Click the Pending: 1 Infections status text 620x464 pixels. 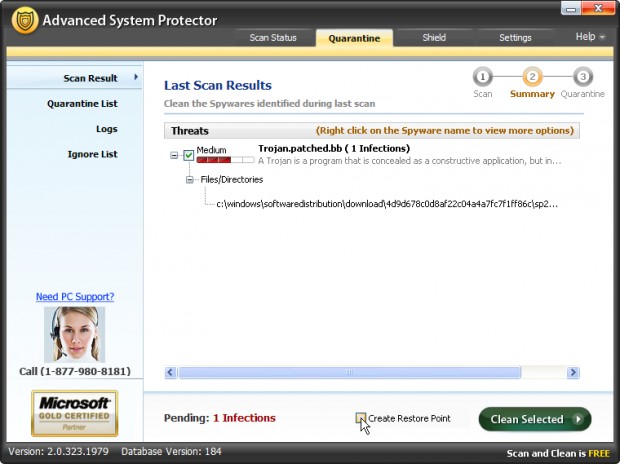(x=220, y=418)
